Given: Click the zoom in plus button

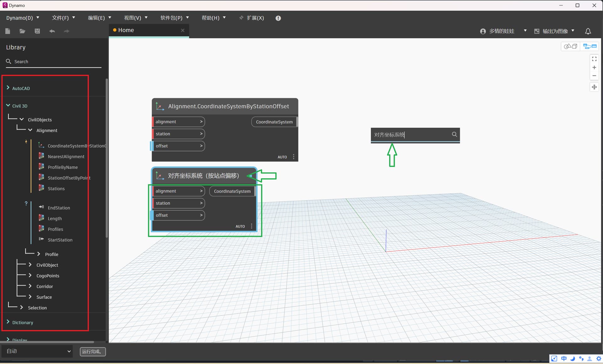Looking at the screenshot, I should [x=594, y=67].
